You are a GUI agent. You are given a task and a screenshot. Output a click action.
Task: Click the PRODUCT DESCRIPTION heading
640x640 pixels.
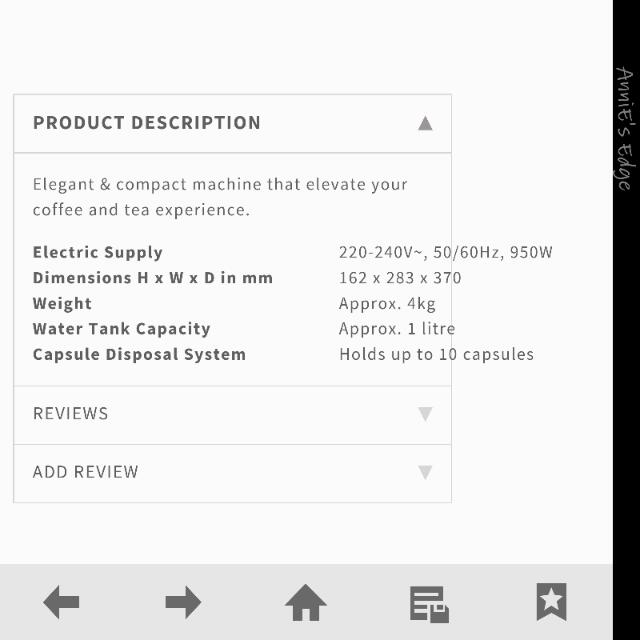(x=147, y=123)
